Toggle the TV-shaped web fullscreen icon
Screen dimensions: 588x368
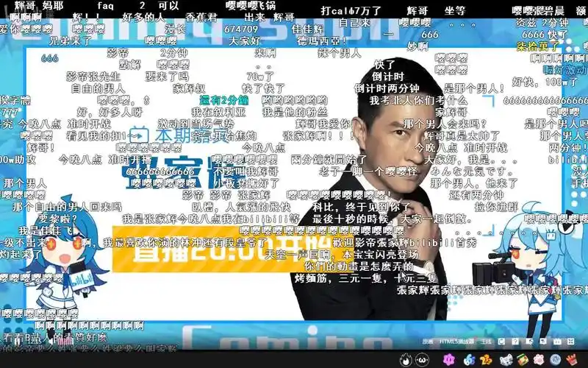coord(557,342)
